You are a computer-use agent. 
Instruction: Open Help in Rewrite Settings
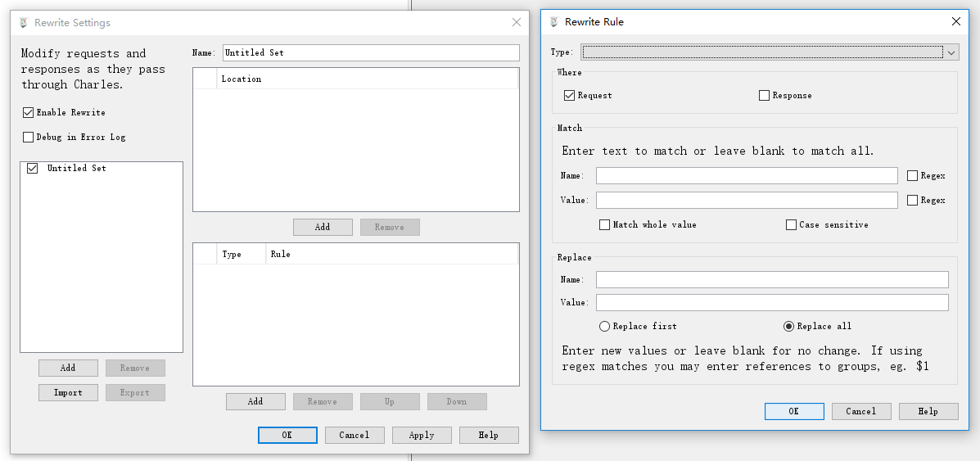point(489,435)
